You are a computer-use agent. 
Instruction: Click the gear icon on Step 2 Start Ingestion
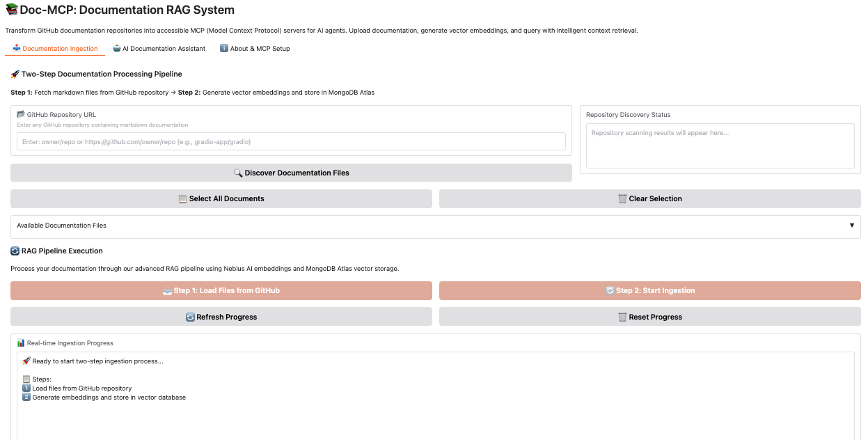click(x=610, y=290)
